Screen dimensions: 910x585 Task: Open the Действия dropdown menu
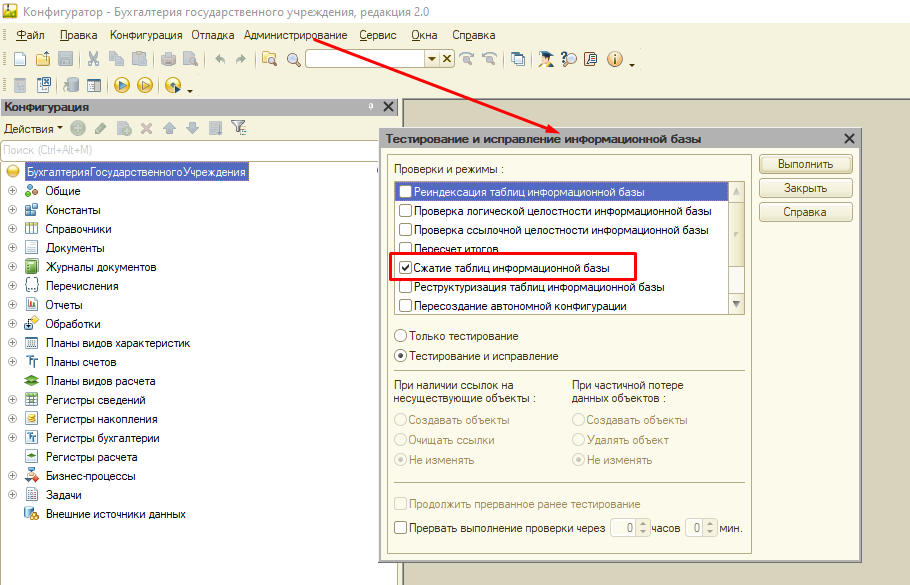tap(33, 129)
